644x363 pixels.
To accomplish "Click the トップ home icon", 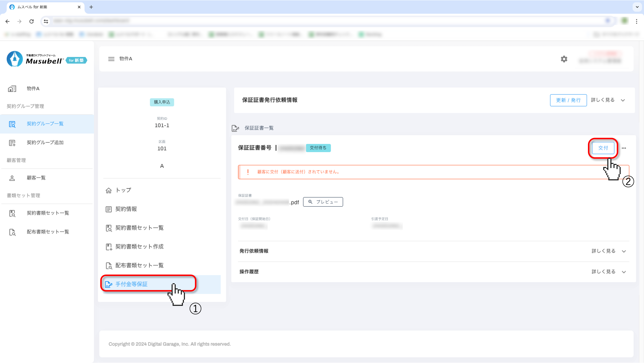I will click(108, 190).
